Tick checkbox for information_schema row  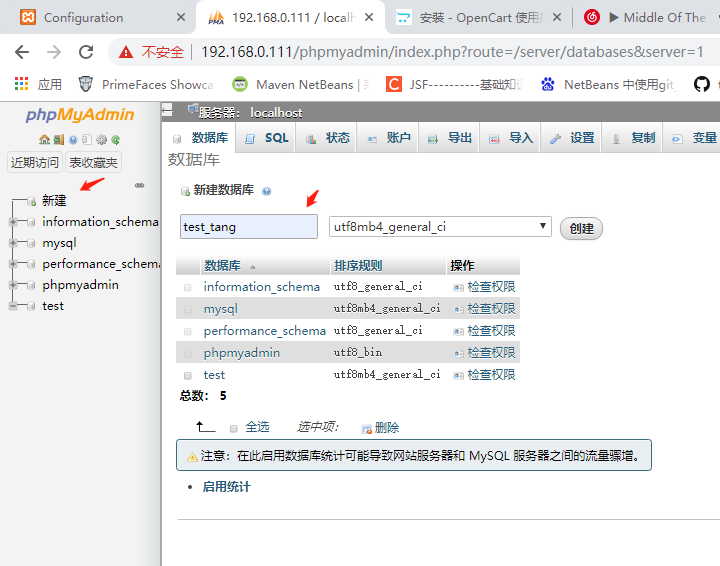(x=187, y=288)
